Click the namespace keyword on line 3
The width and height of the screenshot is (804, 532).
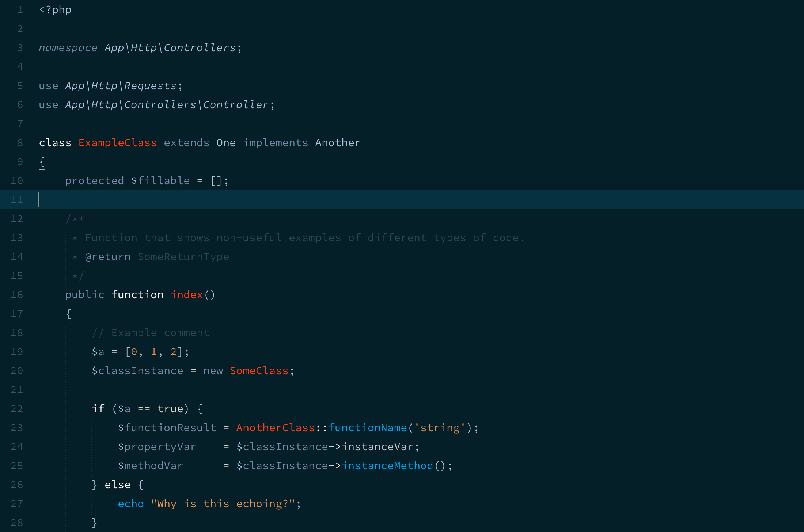[68, 48]
